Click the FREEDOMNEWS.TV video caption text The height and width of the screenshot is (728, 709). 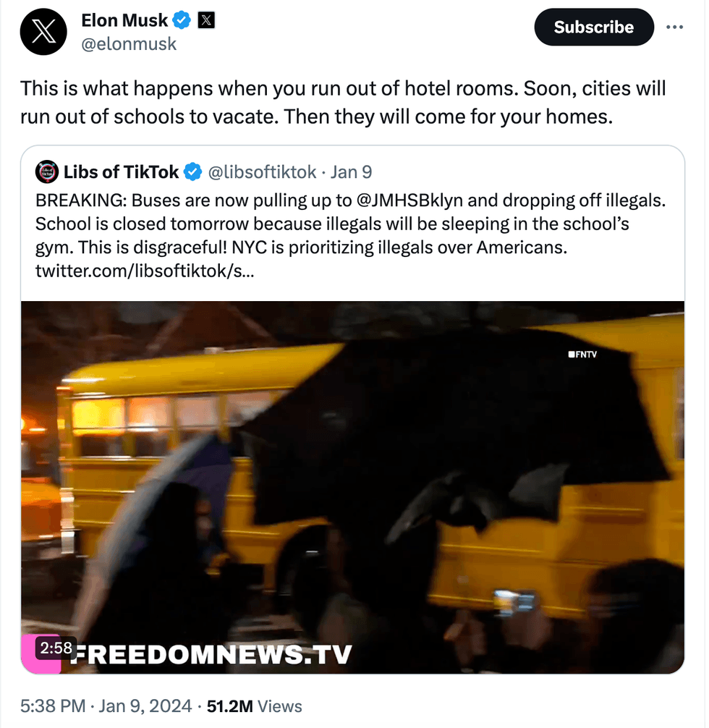211,653
